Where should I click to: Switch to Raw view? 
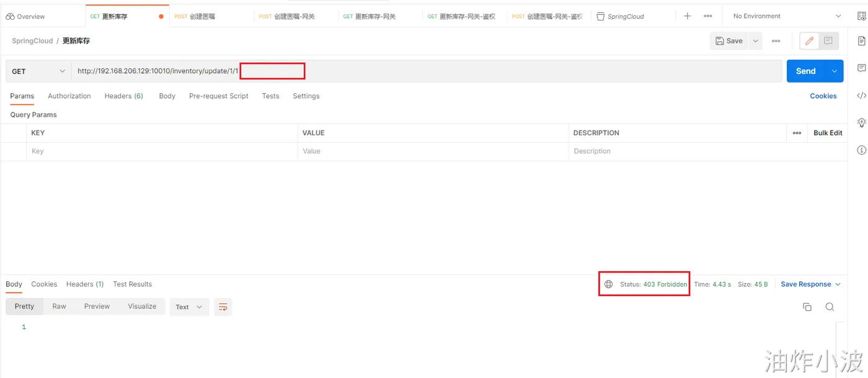coord(59,307)
